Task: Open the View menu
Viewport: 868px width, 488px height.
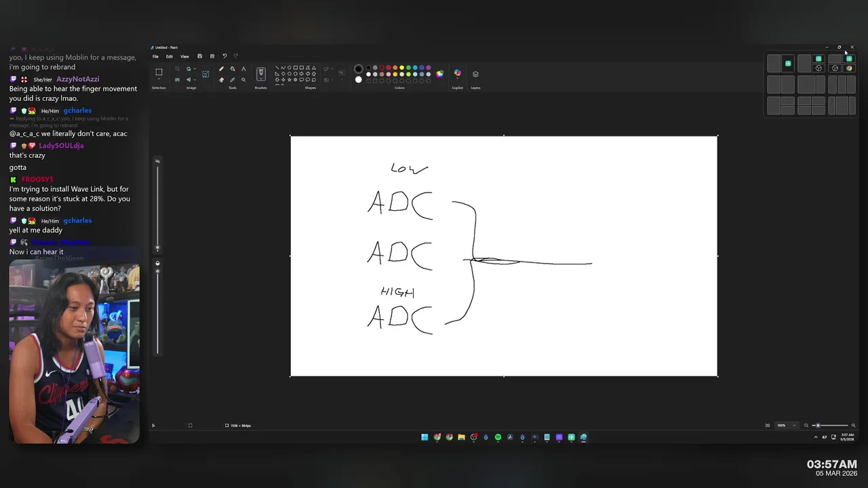Action: [x=184, y=56]
